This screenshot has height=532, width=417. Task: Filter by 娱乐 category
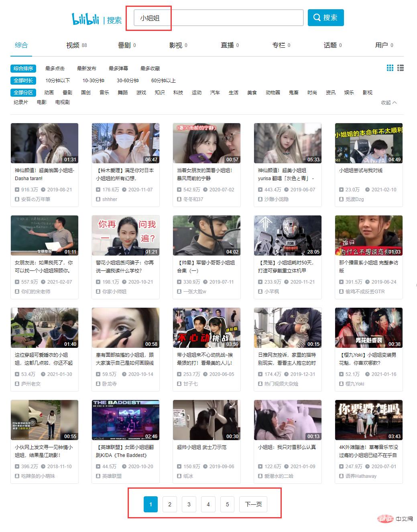[349, 93]
